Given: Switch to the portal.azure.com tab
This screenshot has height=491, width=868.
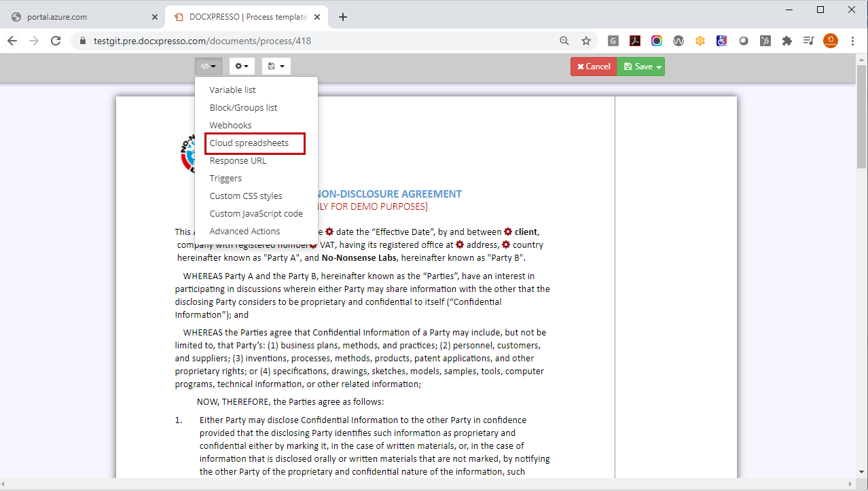Looking at the screenshot, I should pyautogui.click(x=82, y=17).
